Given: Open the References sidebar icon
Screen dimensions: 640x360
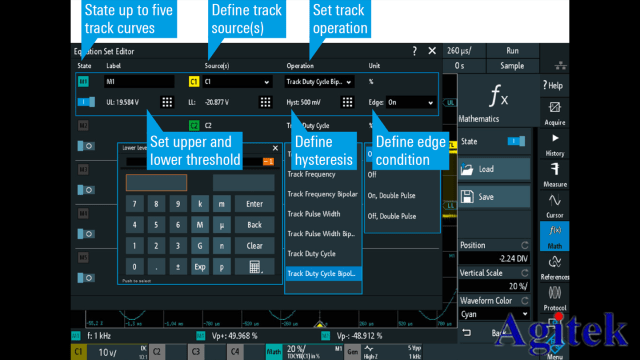Looking at the screenshot, I should point(554,267).
